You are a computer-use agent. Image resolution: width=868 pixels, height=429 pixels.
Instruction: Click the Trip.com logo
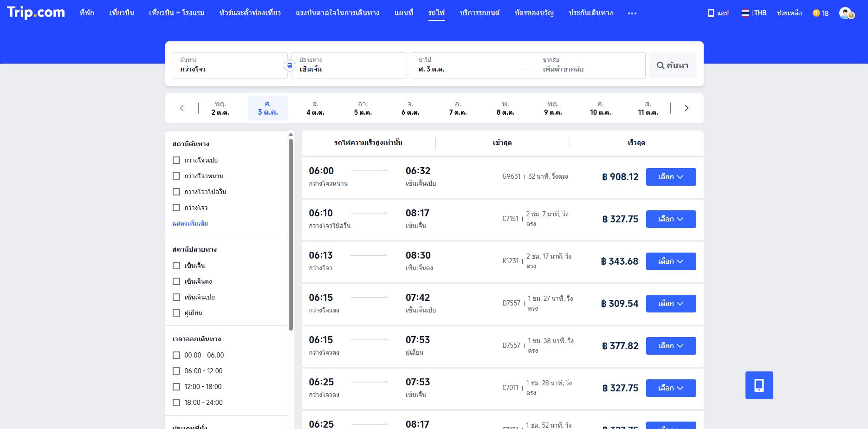tap(36, 13)
